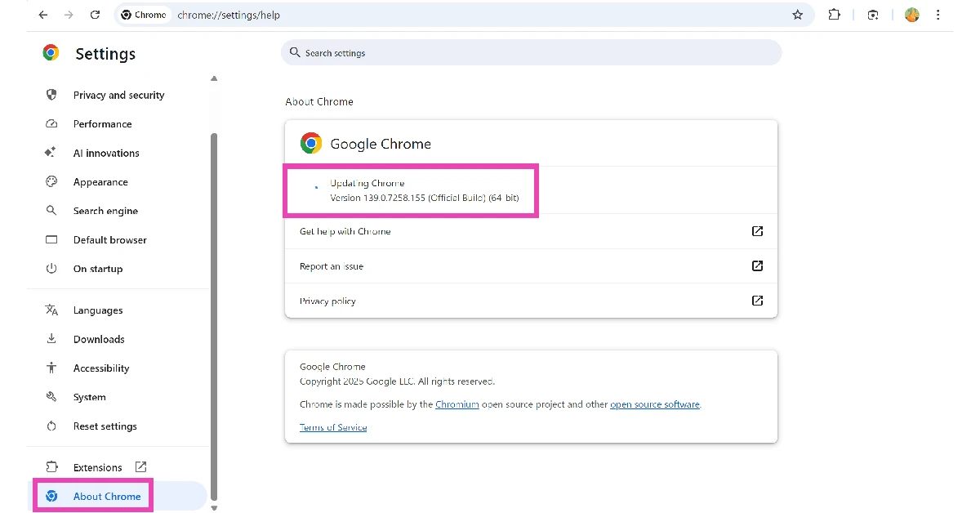
Task: Open Search engine settings
Action: [105, 211]
